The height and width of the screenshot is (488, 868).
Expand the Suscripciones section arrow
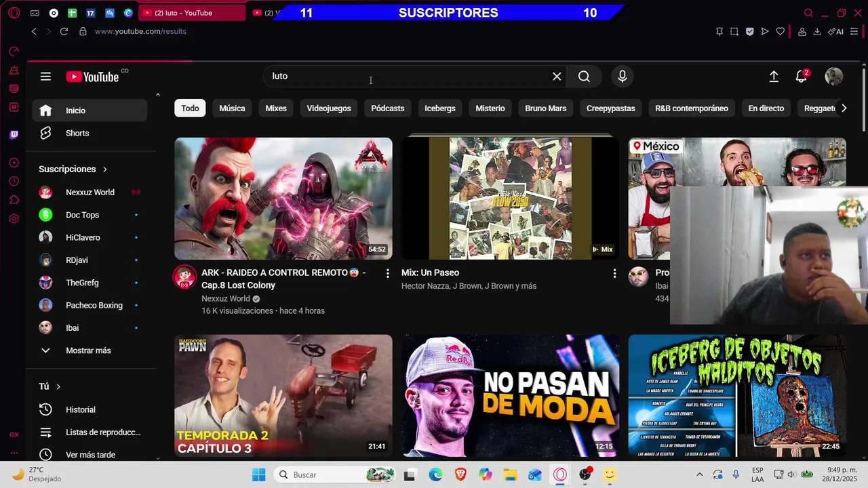click(105, 169)
